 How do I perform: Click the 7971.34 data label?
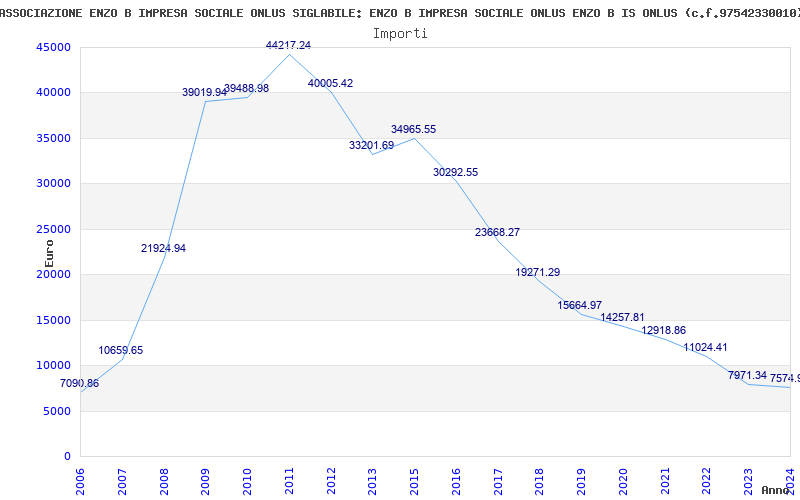coord(747,376)
